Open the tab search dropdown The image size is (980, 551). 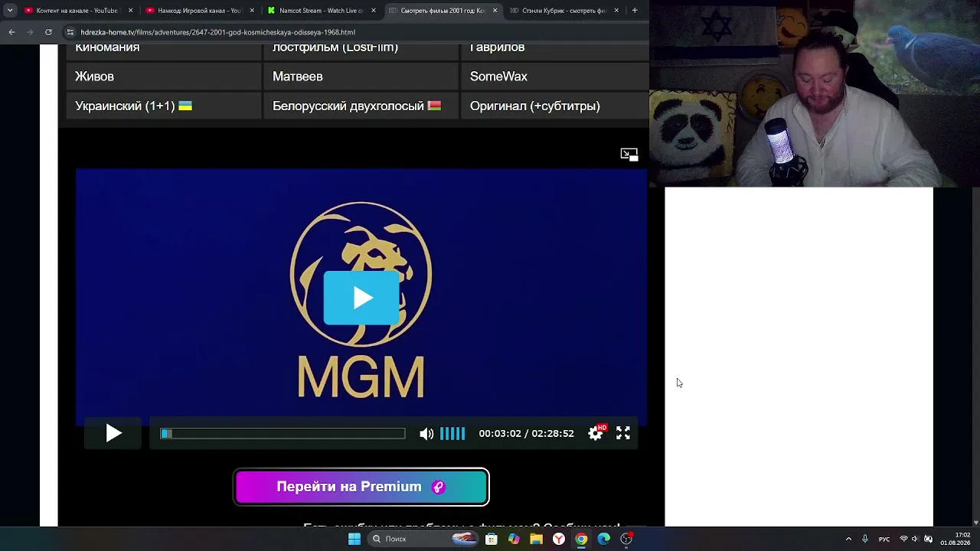pyautogui.click(x=10, y=11)
